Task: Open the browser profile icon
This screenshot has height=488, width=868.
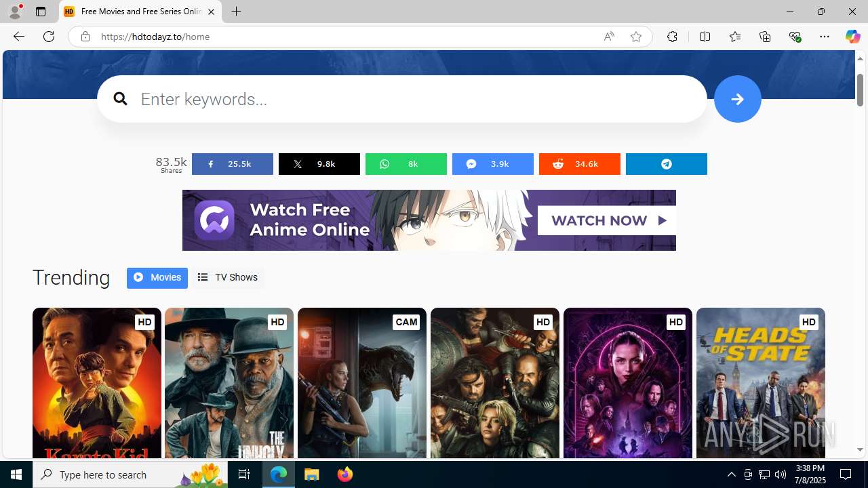Action: point(15,12)
